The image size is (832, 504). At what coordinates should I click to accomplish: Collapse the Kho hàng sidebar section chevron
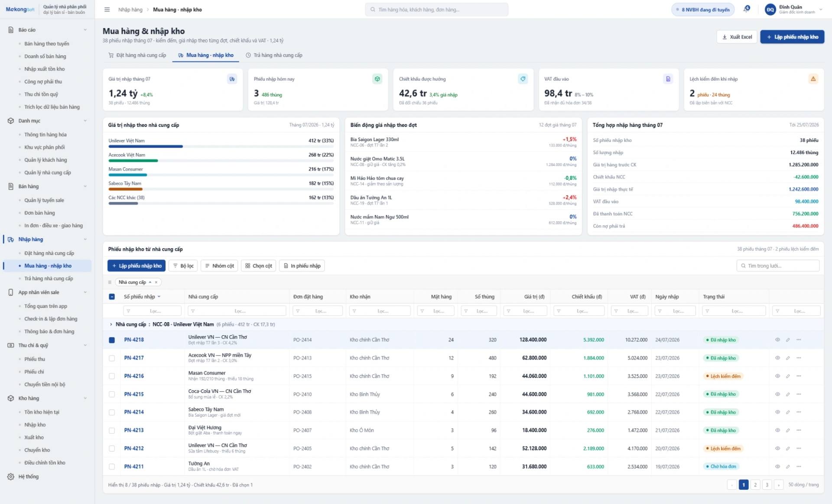pyautogui.click(x=85, y=398)
